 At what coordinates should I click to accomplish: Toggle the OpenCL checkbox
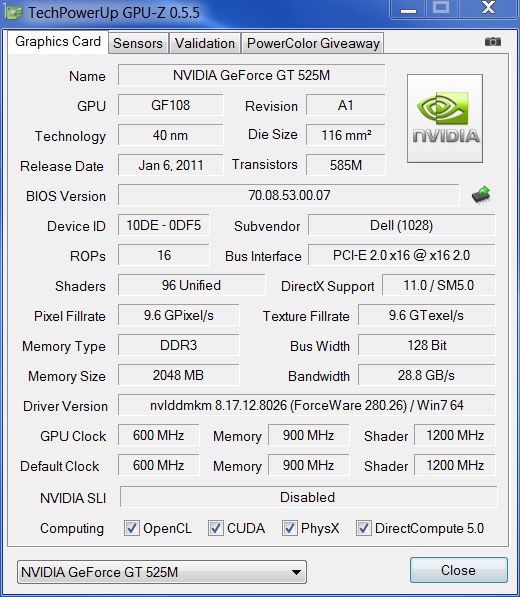tap(132, 528)
